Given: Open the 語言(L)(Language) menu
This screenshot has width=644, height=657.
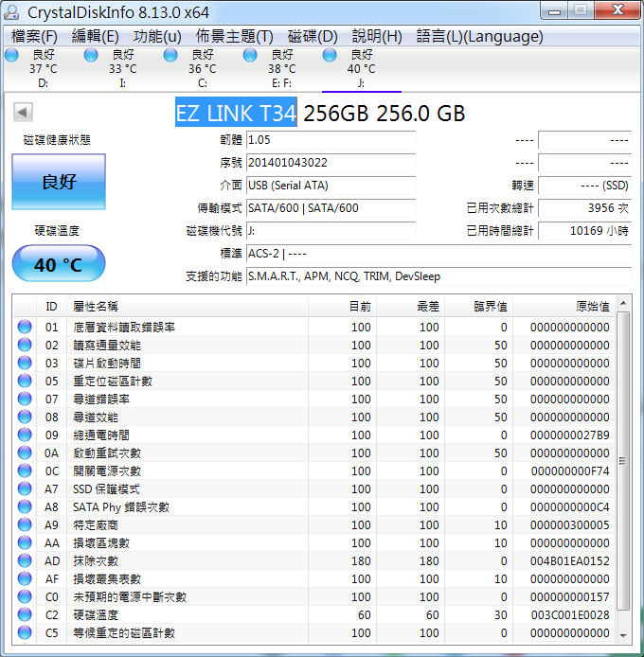Looking at the screenshot, I should (479, 37).
